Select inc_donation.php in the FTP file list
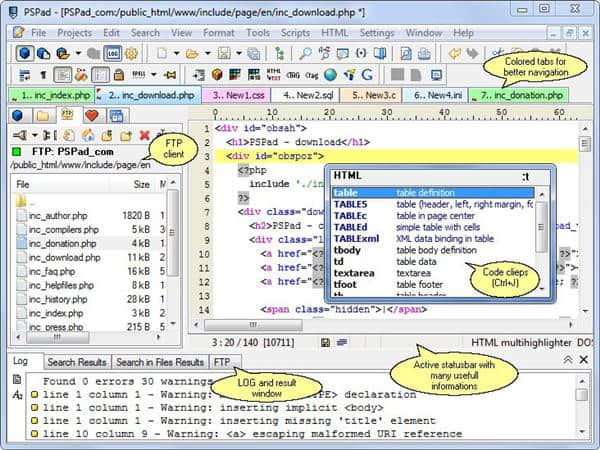 click(62, 243)
